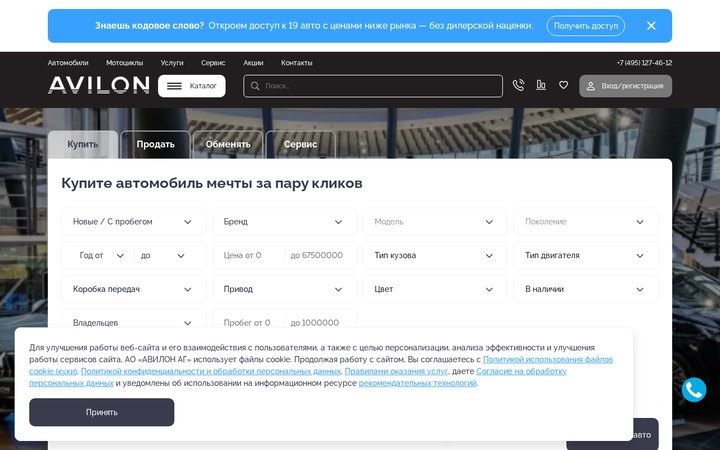The width and height of the screenshot is (720, 450).
Task: Open Автомобили in top menu
Action: coord(68,63)
